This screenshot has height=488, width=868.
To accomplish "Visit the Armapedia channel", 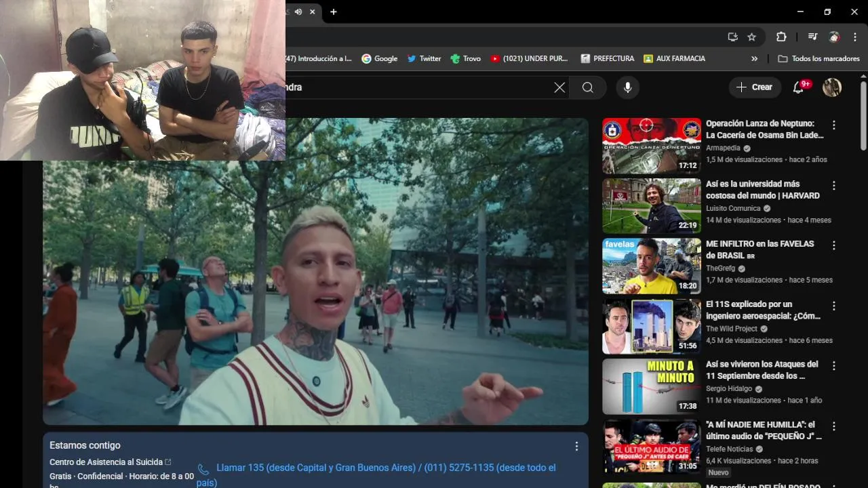I will click(x=723, y=148).
